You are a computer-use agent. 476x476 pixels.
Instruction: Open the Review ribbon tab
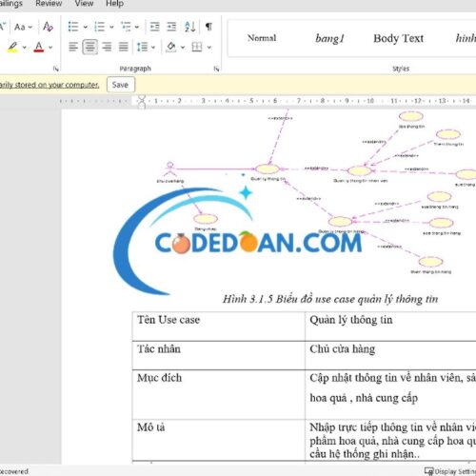pos(49,4)
